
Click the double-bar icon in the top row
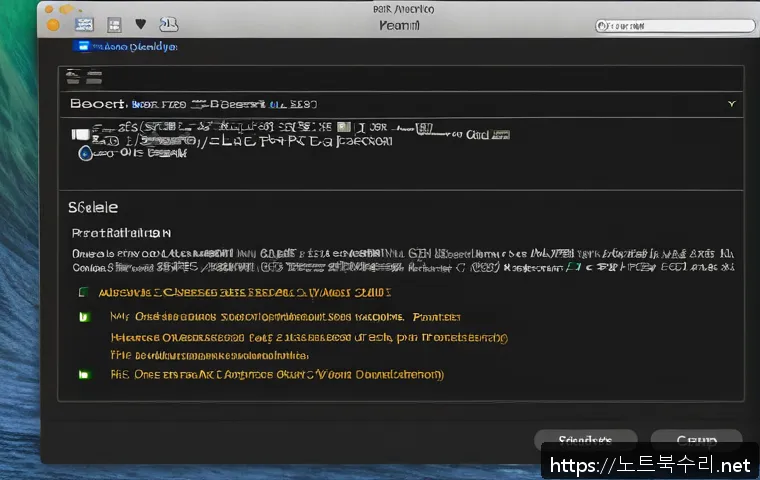click(x=75, y=75)
